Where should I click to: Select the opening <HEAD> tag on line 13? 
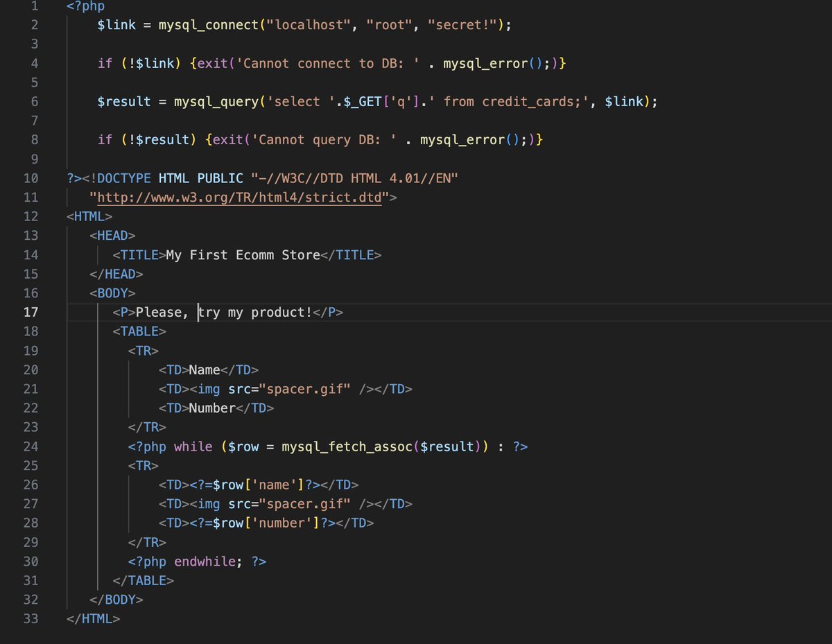113,236
